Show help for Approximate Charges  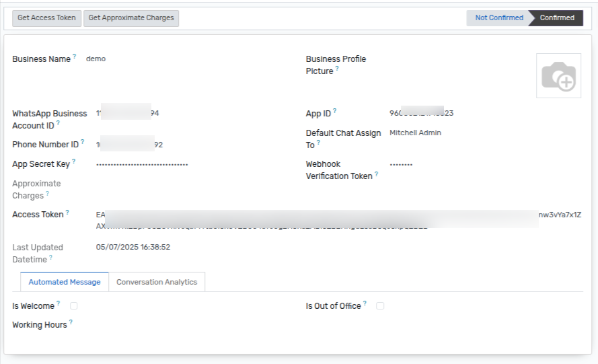pyautogui.click(x=47, y=193)
